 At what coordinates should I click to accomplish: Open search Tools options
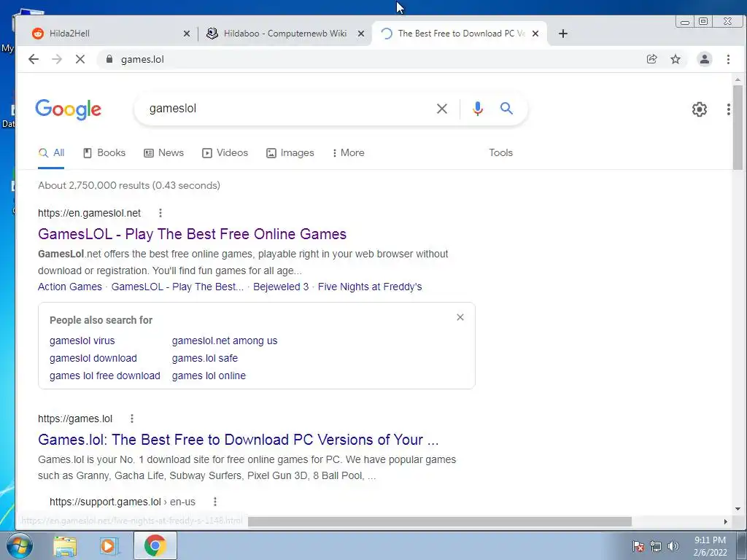click(x=500, y=153)
